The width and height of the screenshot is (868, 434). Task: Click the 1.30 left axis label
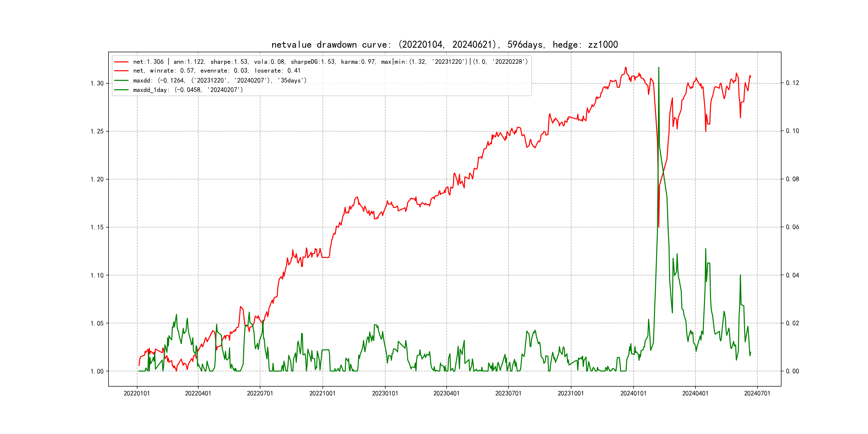pos(97,84)
